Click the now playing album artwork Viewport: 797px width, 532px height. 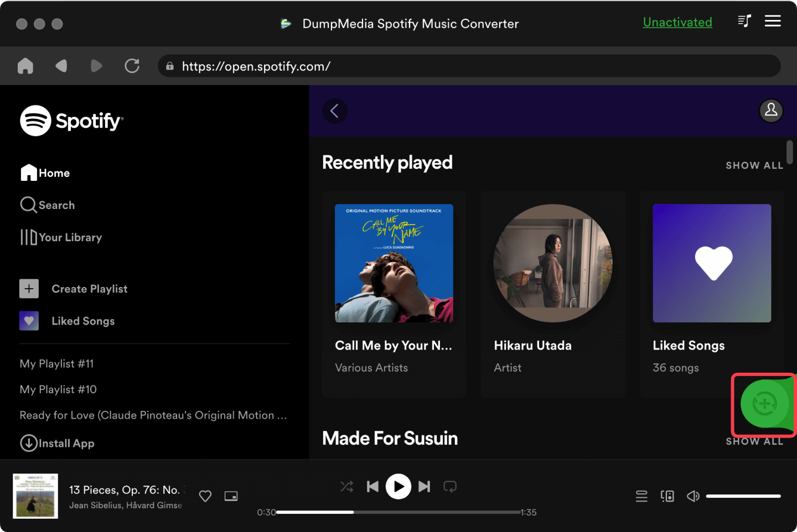tap(35, 496)
